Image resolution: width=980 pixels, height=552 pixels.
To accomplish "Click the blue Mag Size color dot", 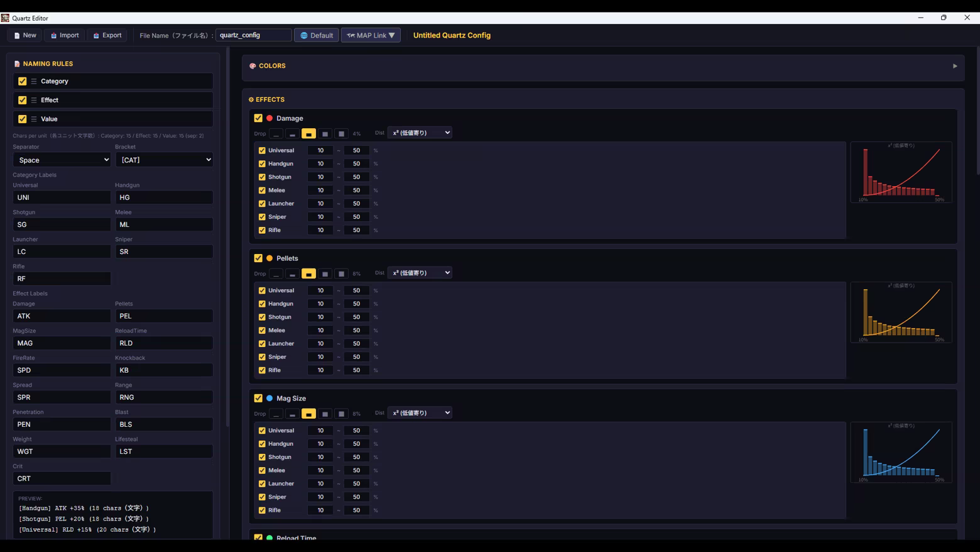I will [269, 399].
